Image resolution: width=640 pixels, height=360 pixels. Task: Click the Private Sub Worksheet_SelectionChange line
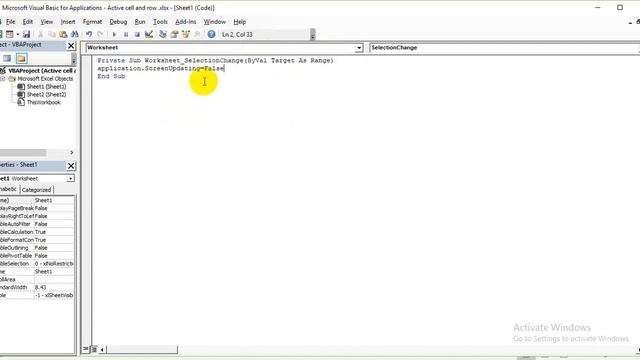coord(215,60)
